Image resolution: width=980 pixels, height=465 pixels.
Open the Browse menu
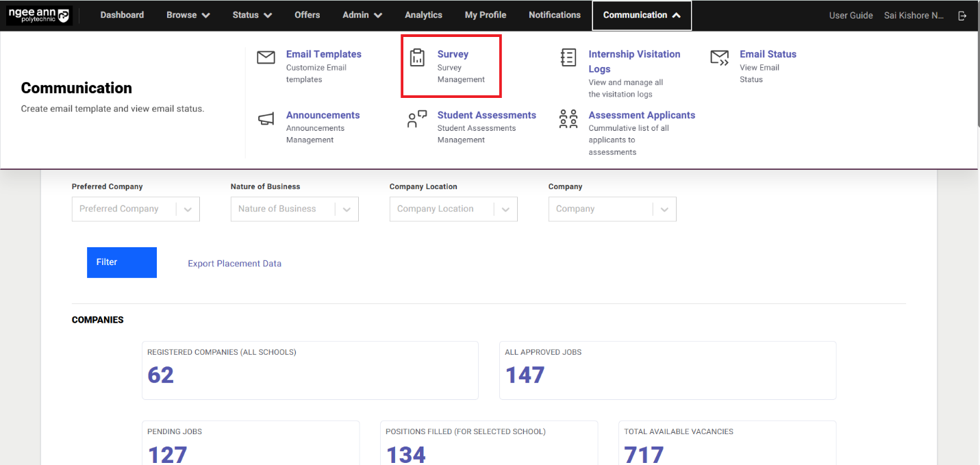(188, 15)
